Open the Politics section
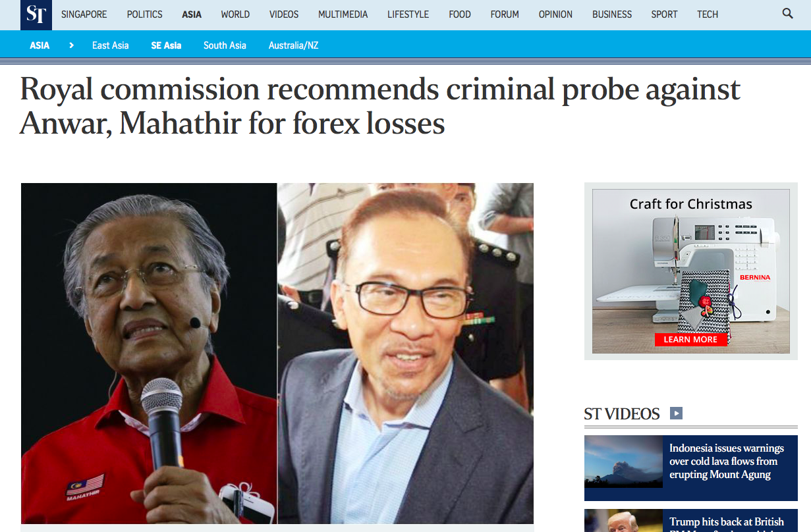This screenshot has height=532, width=811. click(144, 14)
